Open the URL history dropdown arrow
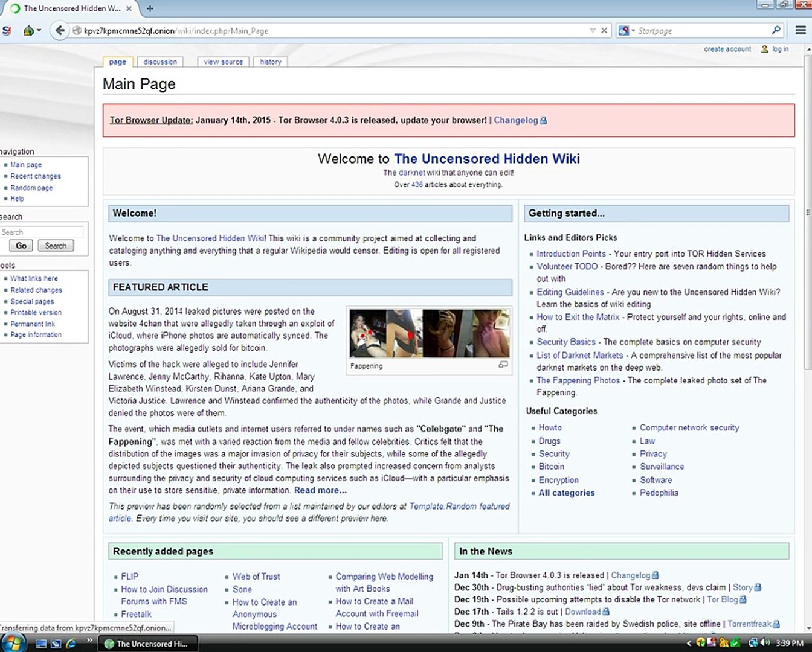Viewport: 812px width, 652px height. (x=593, y=30)
